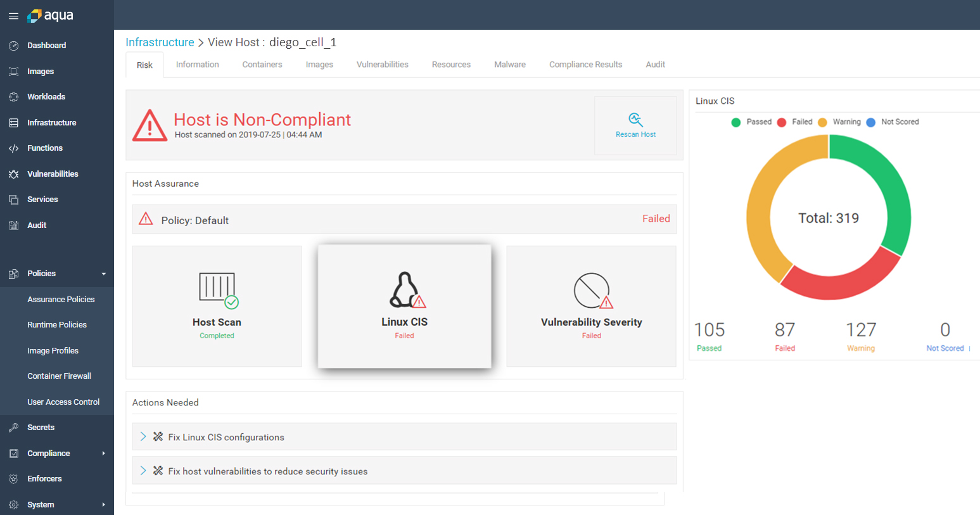Click the Aqua logo
Screen dimensions: 980x515
coord(51,15)
